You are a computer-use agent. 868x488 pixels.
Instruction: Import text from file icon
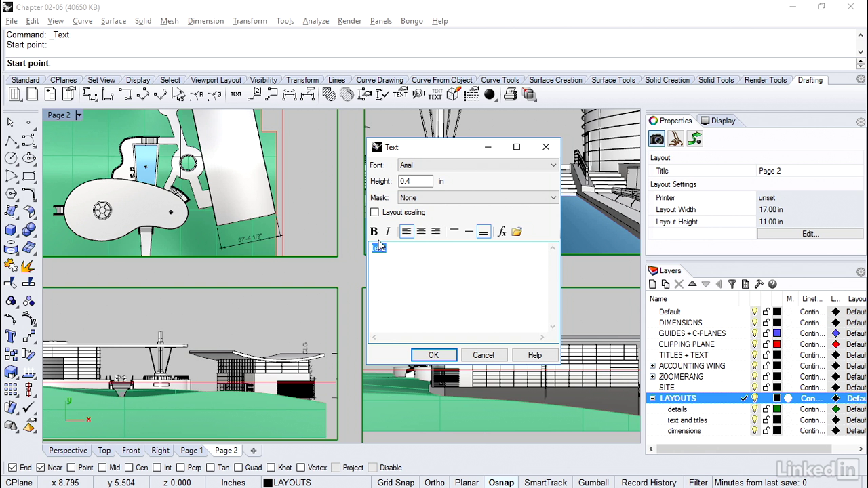(517, 232)
